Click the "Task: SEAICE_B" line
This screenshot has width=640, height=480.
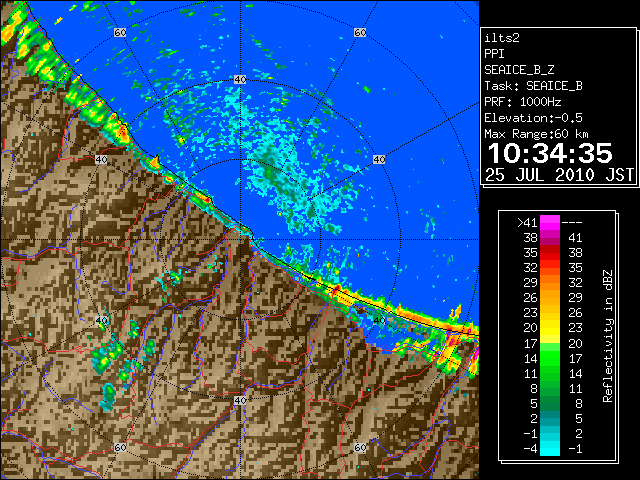[533, 86]
